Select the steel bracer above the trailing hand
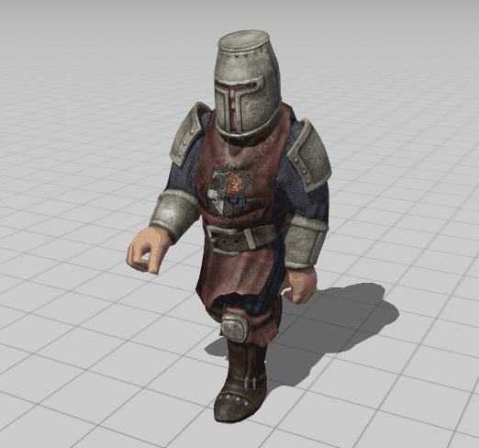The image size is (479, 448). 306,241
